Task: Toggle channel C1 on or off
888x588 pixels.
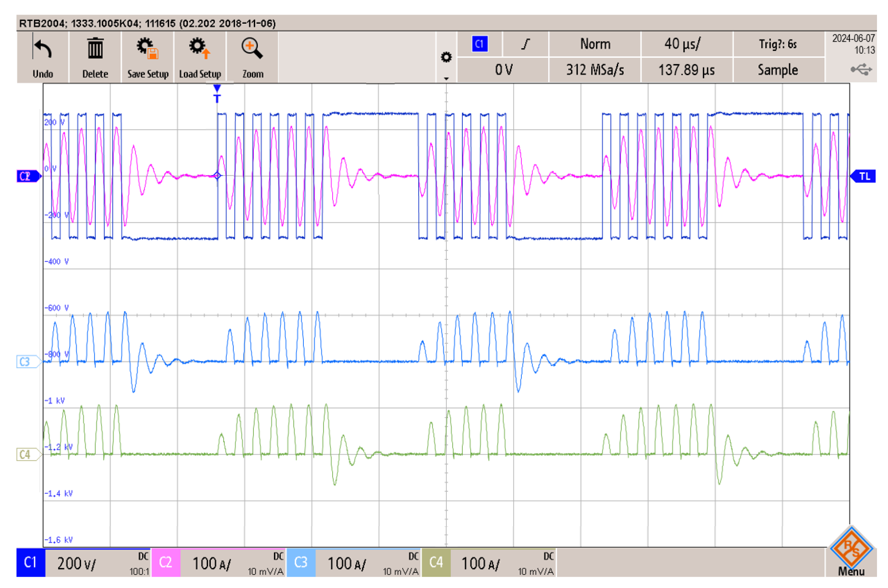Action: (x=30, y=563)
